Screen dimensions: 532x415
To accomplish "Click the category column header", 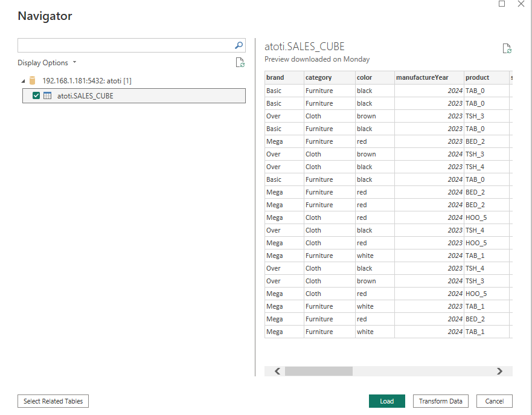I will (x=330, y=78).
